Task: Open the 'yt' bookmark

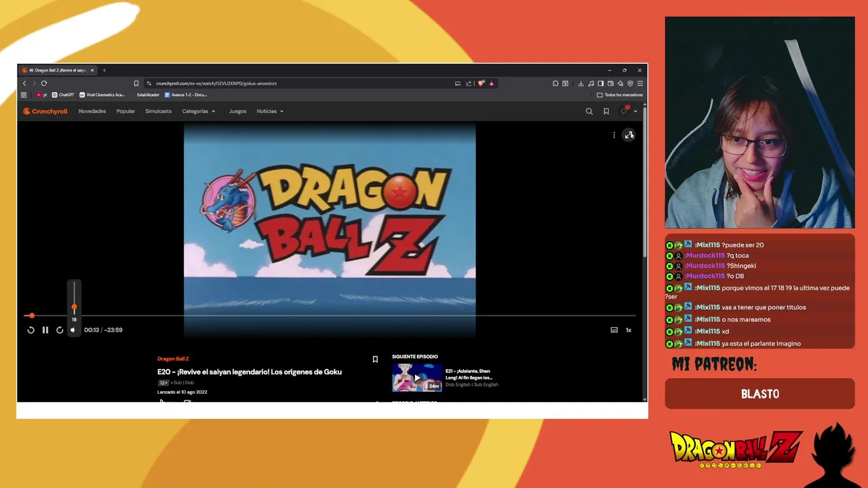Action: [41, 95]
